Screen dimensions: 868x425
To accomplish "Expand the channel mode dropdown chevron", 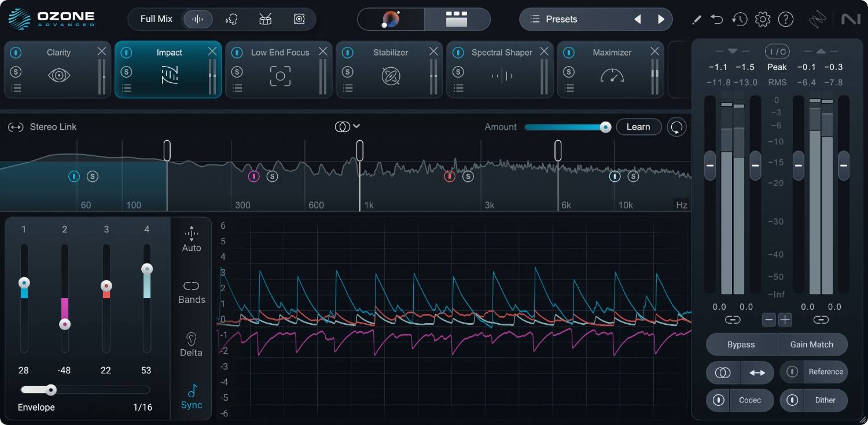I will coord(356,126).
